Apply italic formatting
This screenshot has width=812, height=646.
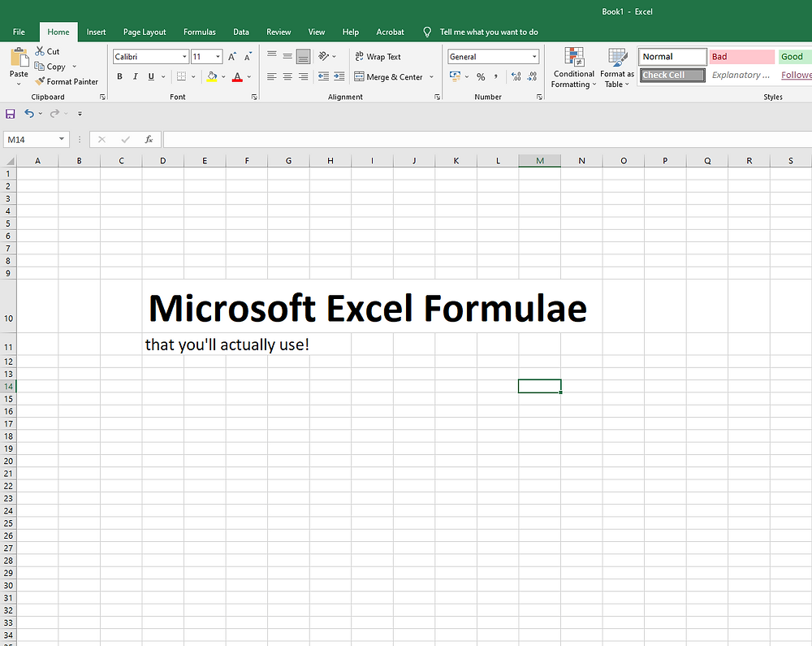click(135, 76)
